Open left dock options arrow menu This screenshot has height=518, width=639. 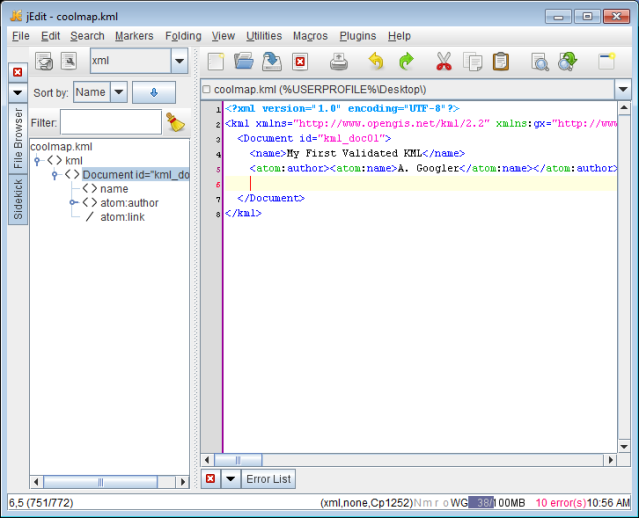[18, 93]
